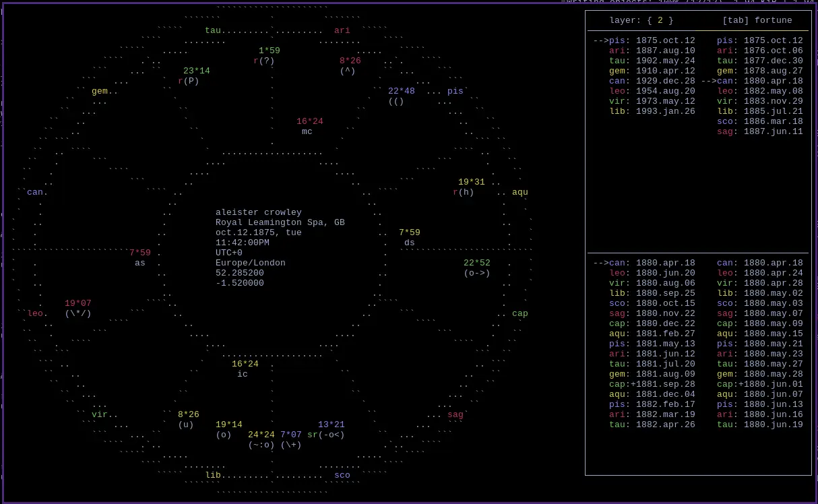Select the (() moon glyph below 22*48
Viewport: 818px width, 504px height.
(x=396, y=101)
